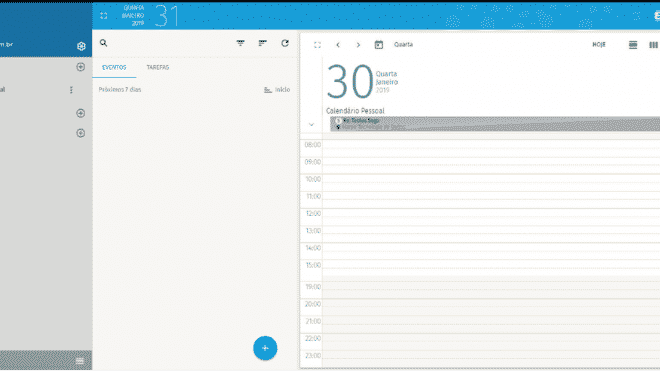
Task: Click plus icon directly above the three-dot menu
Action: pos(80,67)
